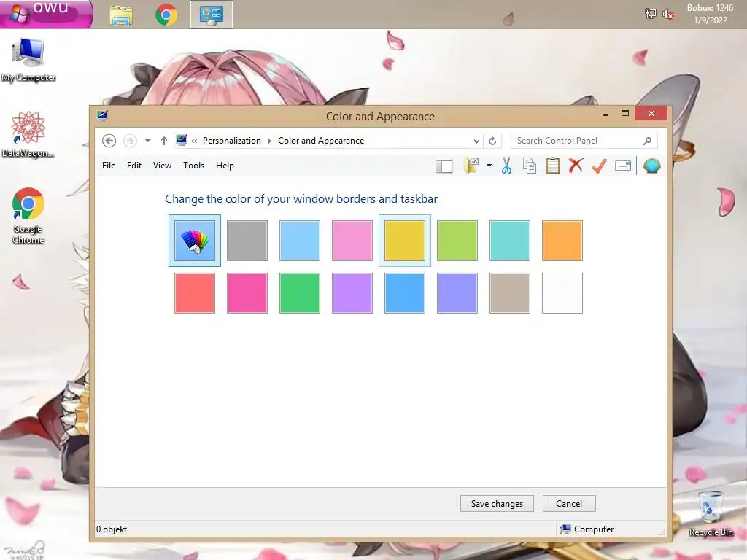
Task: Select the blue color swatch
Action: 404,293
